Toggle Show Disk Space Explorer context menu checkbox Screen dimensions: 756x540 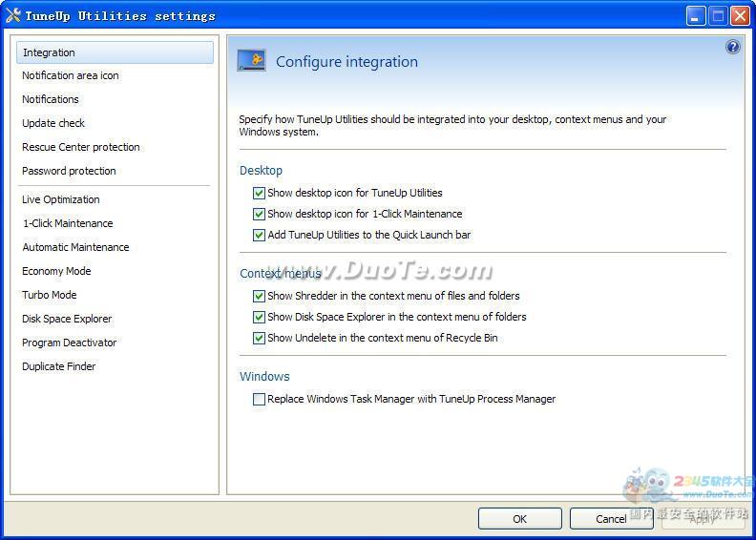[x=259, y=317]
